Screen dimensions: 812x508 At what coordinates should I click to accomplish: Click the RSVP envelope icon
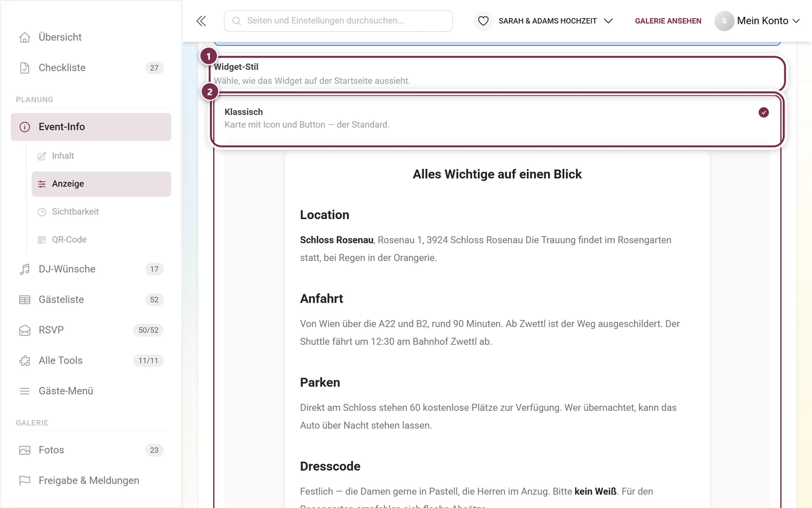click(x=25, y=330)
